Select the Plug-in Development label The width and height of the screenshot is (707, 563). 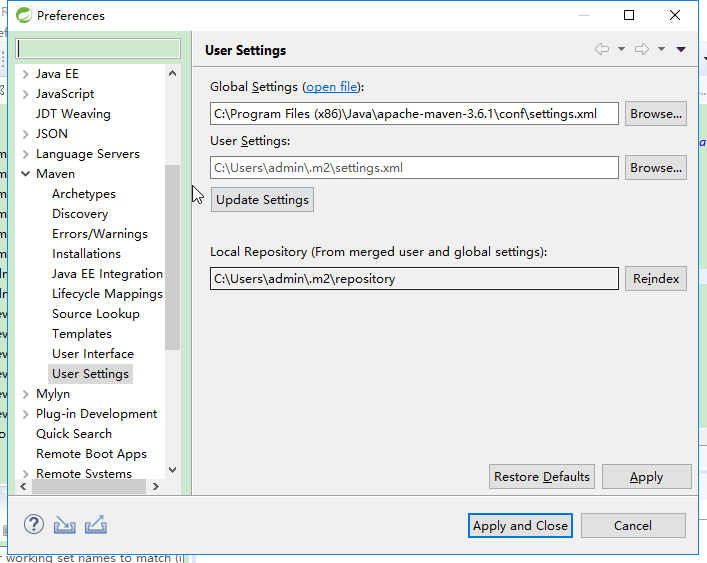tap(96, 414)
